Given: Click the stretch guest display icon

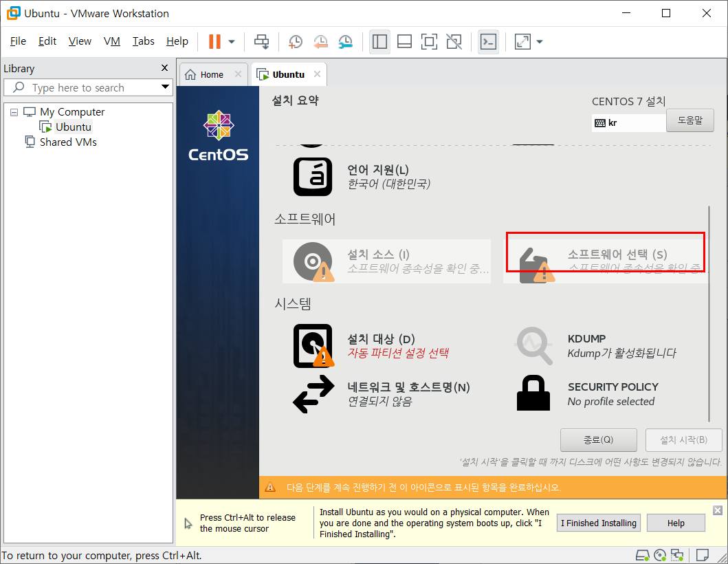Looking at the screenshot, I should coord(522,41).
